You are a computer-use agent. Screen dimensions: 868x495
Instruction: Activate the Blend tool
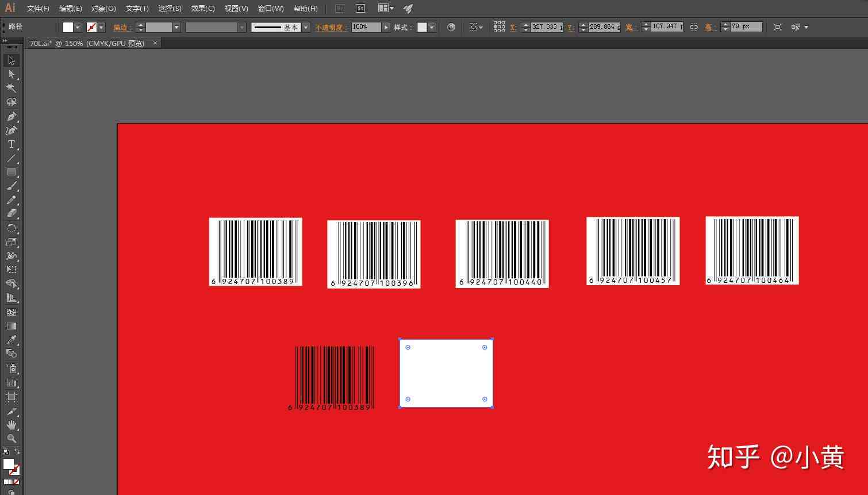pos(11,354)
